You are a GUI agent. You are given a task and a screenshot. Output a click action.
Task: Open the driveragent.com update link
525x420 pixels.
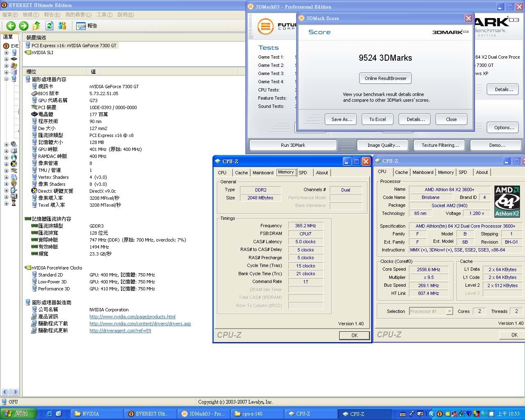point(120,331)
